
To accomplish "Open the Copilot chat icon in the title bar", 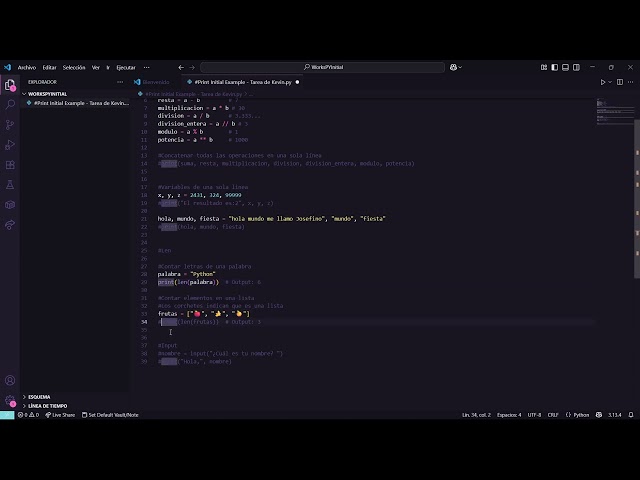I will (453, 67).
